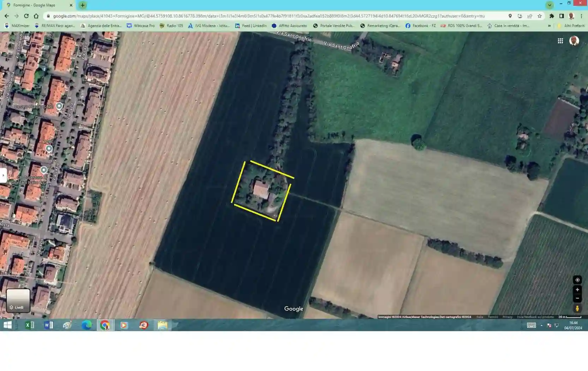
Task: Show more bookmarks via double chevron
Action: 549,26
